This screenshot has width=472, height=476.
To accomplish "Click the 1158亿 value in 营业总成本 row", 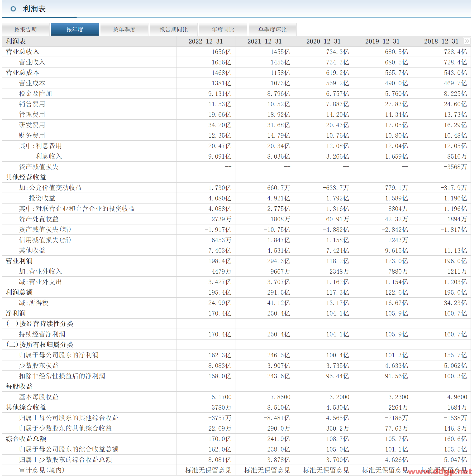I will (280, 73).
